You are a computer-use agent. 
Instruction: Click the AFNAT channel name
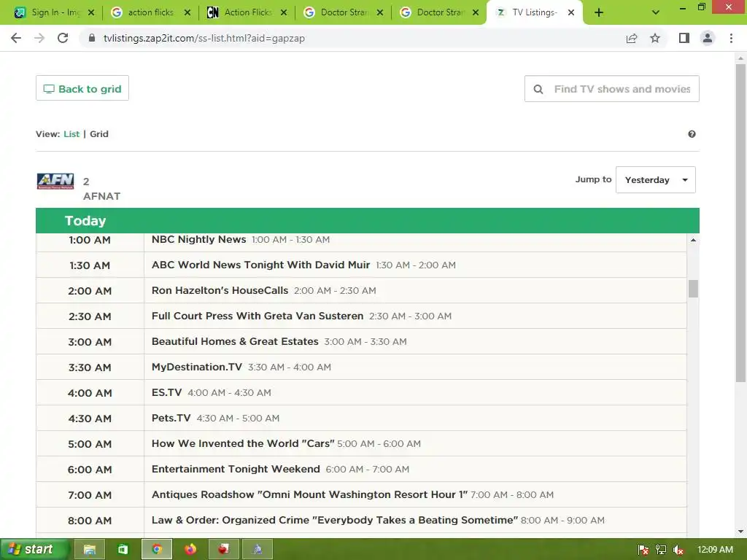101,196
